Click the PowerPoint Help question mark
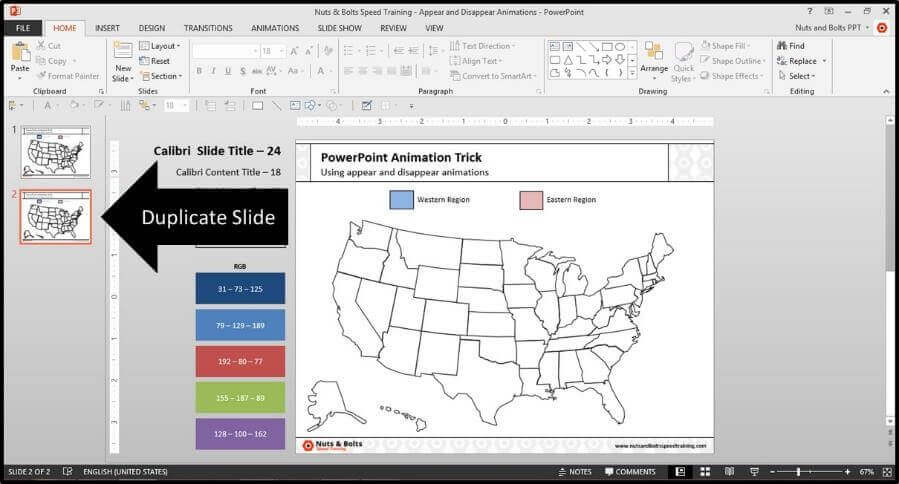The image size is (899, 484). click(x=810, y=11)
